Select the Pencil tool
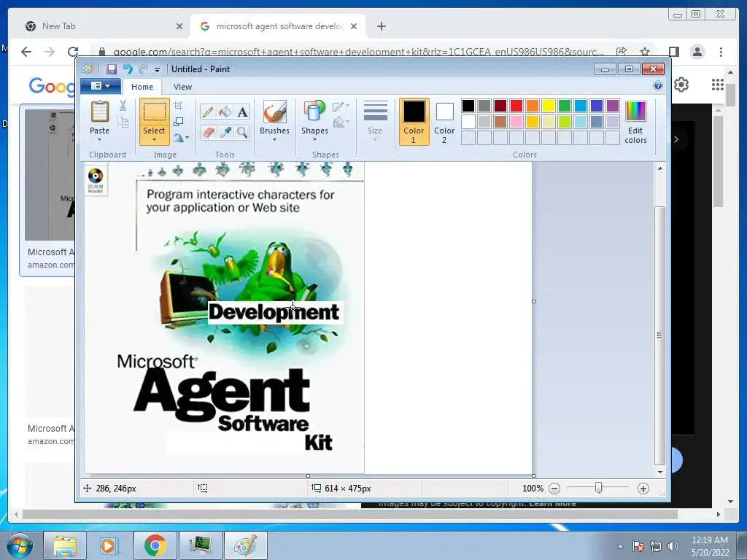This screenshot has height=560, width=747. pyautogui.click(x=208, y=112)
